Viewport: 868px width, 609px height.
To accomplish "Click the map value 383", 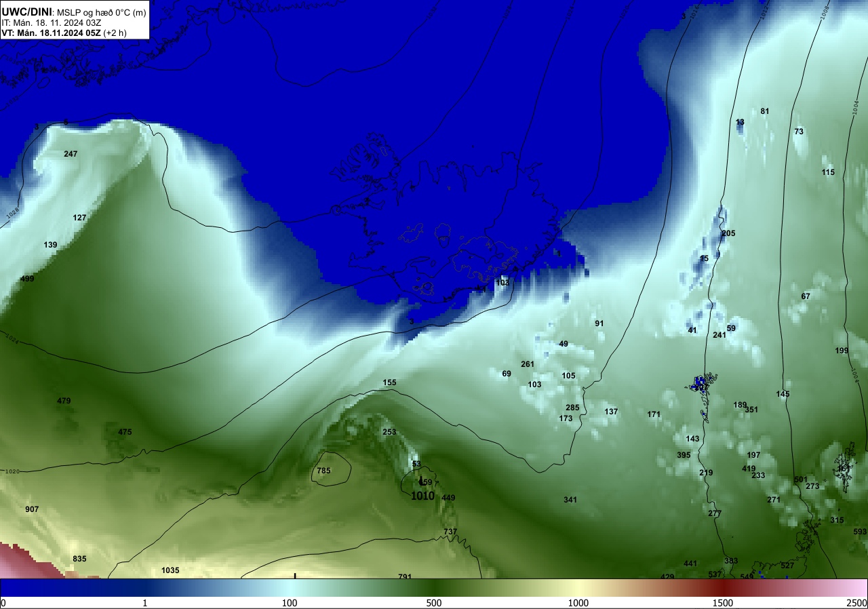I will coord(731,561).
